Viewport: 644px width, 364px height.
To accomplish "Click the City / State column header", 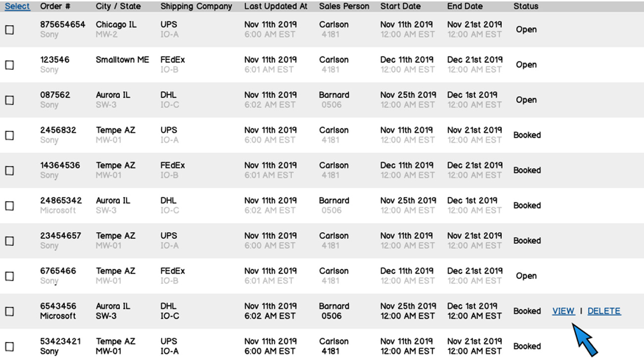I will (118, 6).
